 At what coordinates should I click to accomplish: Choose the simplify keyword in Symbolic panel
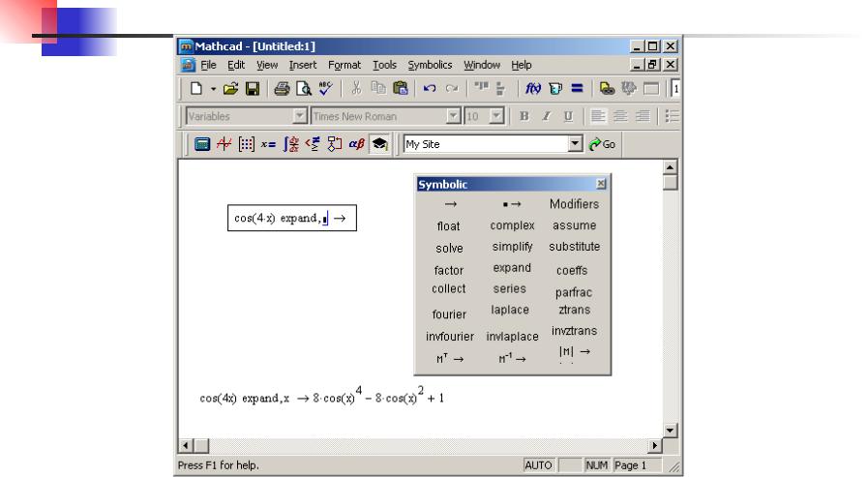pos(512,247)
